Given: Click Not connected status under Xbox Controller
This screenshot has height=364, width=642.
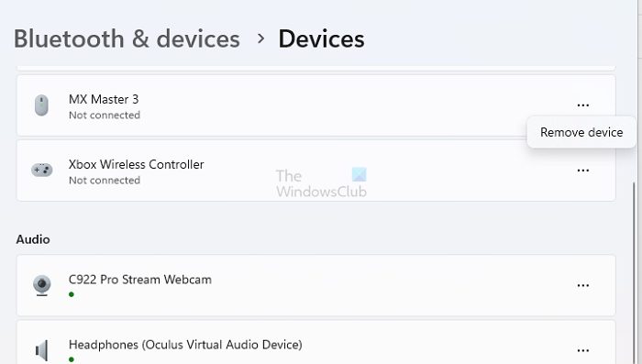Looking at the screenshot, I should 105,180.
